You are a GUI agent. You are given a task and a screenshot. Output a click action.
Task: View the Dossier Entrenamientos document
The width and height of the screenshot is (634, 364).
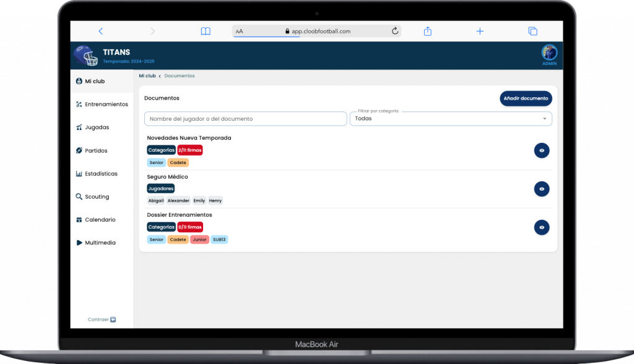[x=542, y=227]
